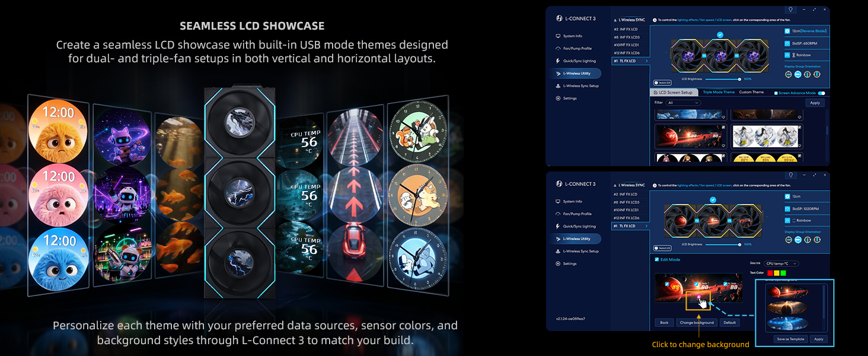Click the Apply button next to the Filter dropdown

click(x=815, y=103)
